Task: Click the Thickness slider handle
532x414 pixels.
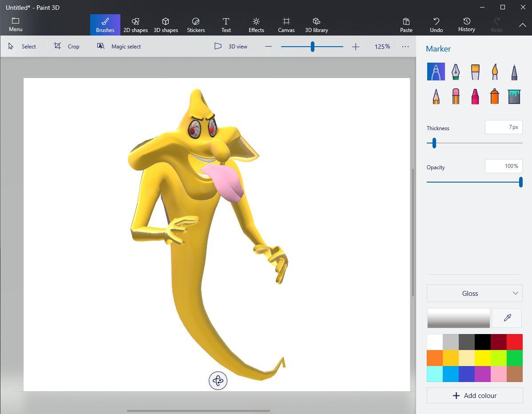Action: point(434,143)
